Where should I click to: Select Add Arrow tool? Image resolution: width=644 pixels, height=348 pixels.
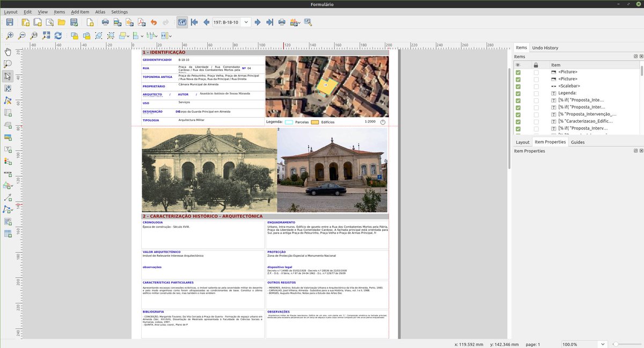tap(8, 198)
